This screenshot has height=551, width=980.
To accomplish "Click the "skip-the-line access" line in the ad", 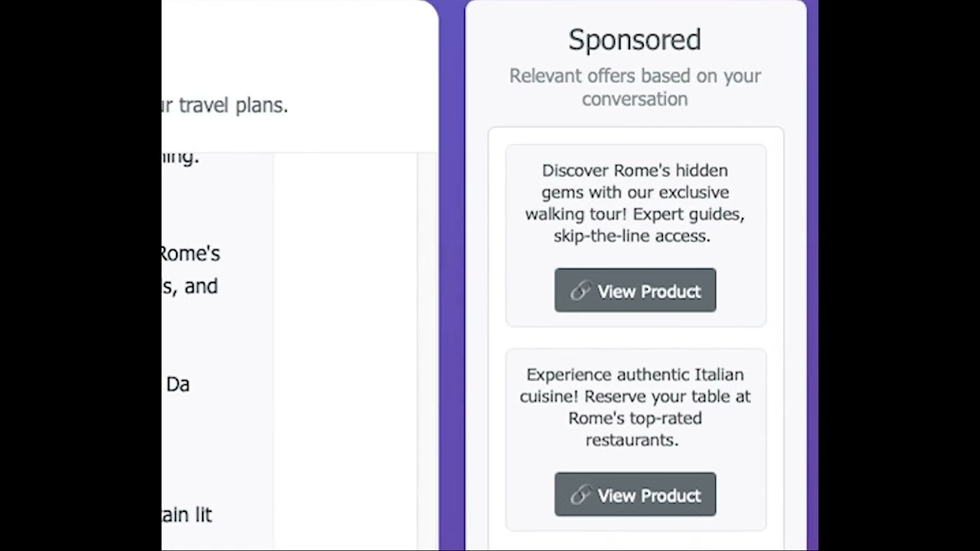I will coord(632,236).
